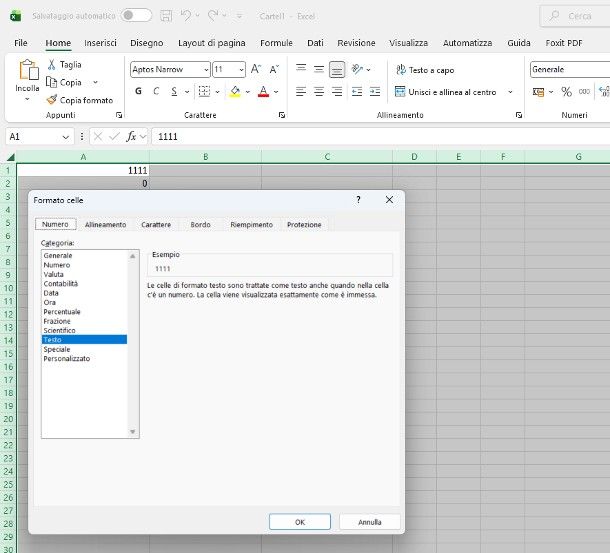610x553 pixels.
Task: Open the fill color dropdown arrow
Action: click(x=248, y=92)
